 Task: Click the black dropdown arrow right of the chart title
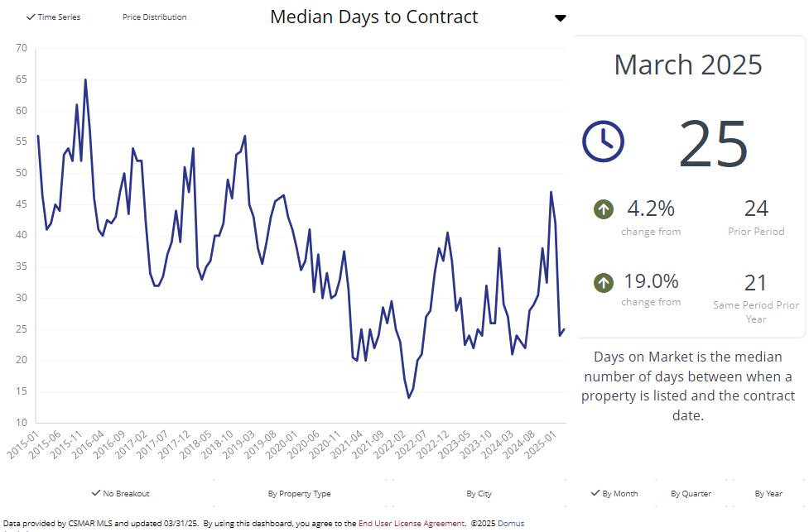coord(561,18)
